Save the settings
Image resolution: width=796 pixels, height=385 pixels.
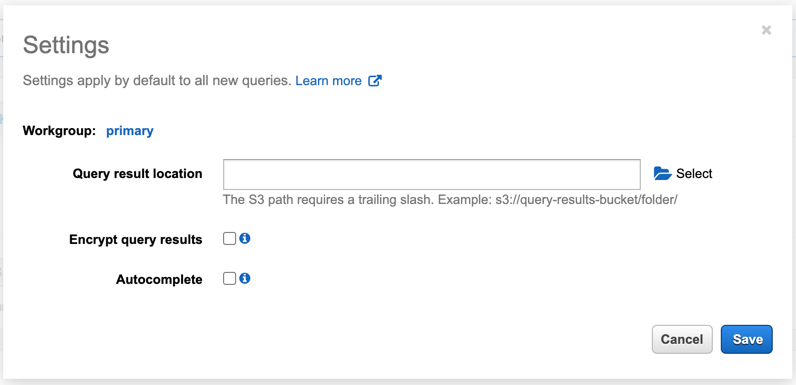pyautogui.click(x=747, y=339)
